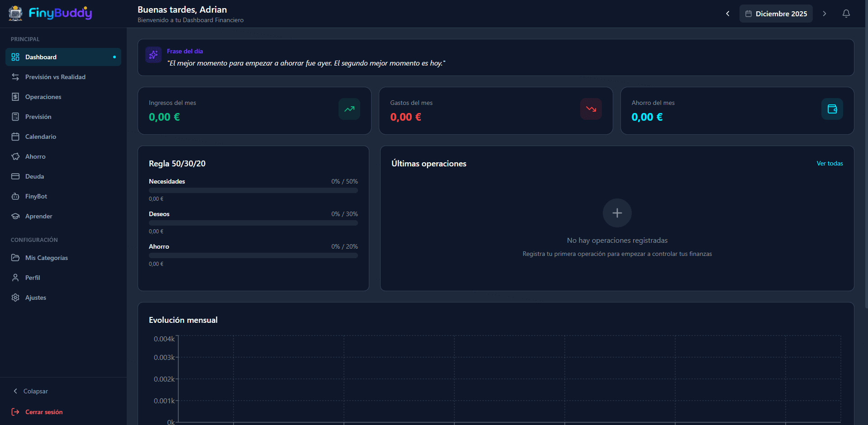Go to previous month with left chevron
This screenshot has width=868, height=425.
(x=728, y=14)
